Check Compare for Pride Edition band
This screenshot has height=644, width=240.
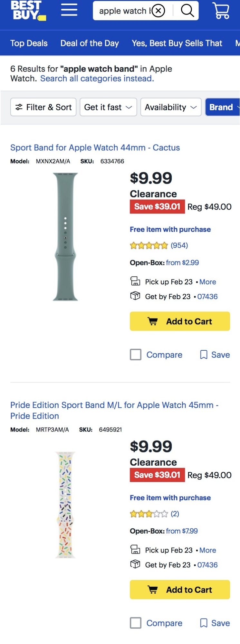136,623
